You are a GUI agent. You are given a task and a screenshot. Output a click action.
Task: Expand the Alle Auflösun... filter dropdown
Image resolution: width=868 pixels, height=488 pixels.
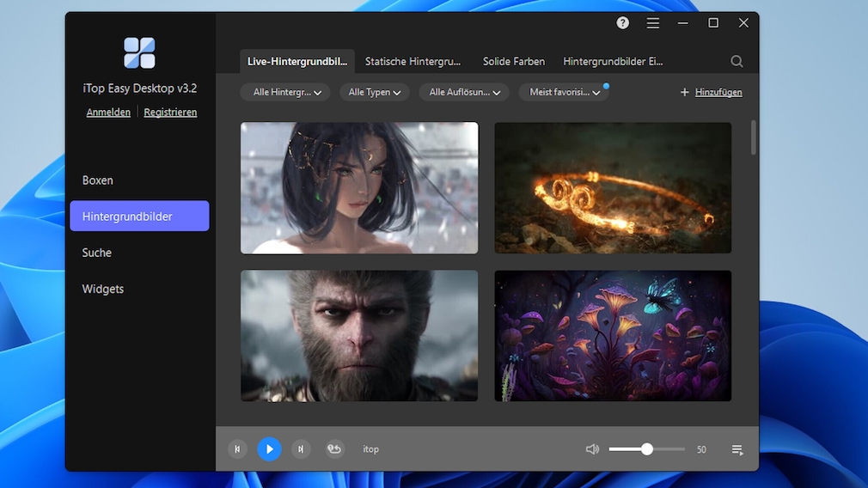pos(464,93)
